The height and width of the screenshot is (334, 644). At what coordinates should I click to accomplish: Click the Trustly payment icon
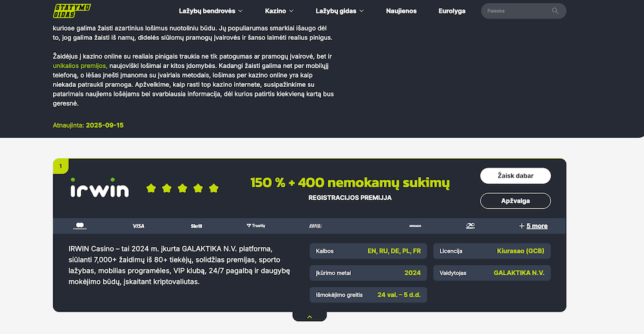pyautogui.click(x=256, y=226)
